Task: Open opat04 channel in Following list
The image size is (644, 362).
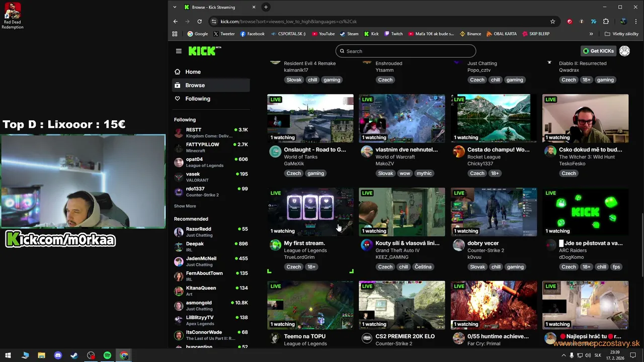Action: tap(211, 162)
